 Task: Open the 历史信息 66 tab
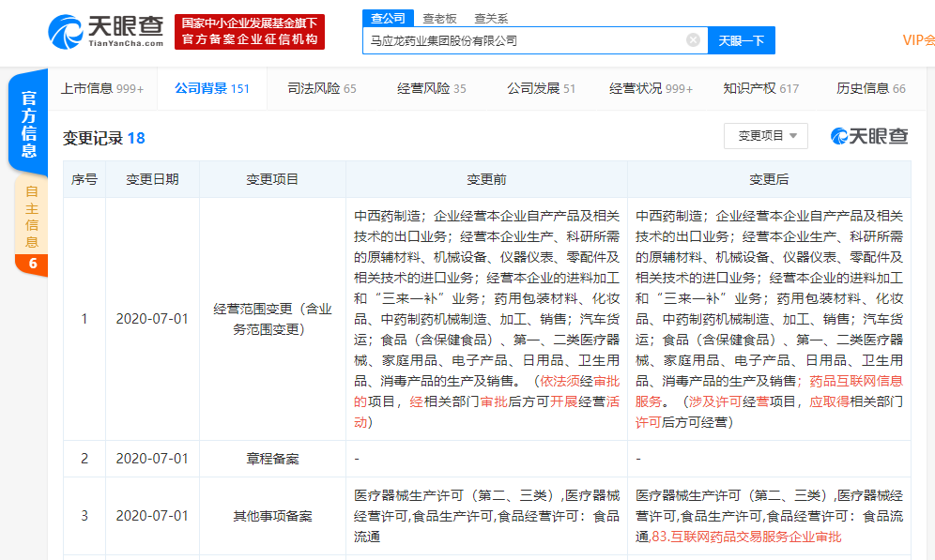[x=870, y=89]
